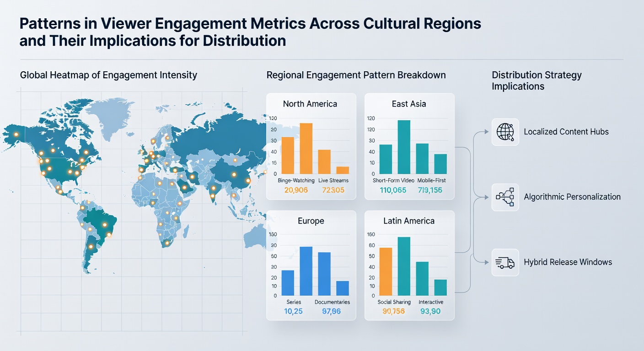This screenshot has height=351, width=644.
Task: Click the Localized Content Hubs globe icon
Action: click(505, 132)
